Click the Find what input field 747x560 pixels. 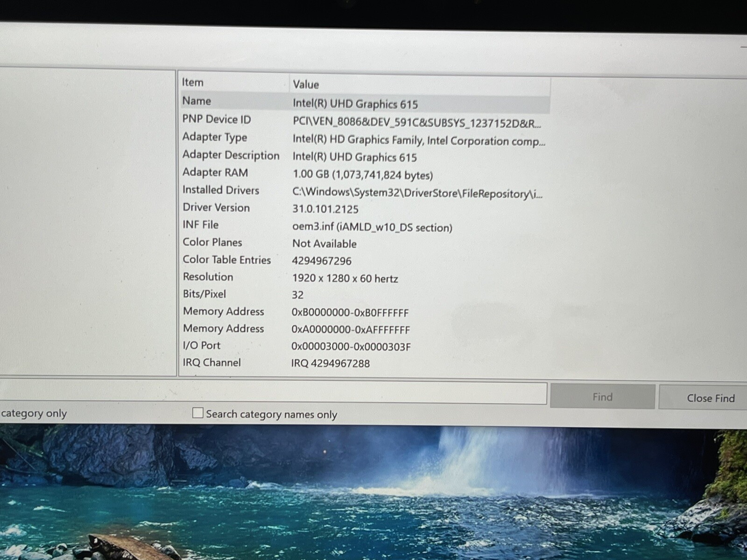pos(273,392)
